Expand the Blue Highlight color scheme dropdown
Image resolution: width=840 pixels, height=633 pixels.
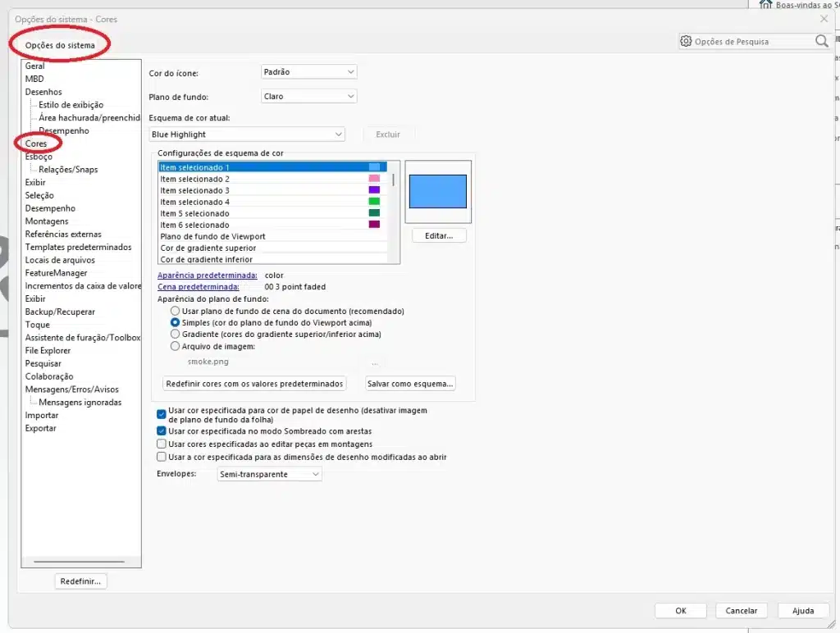(247, 134)
